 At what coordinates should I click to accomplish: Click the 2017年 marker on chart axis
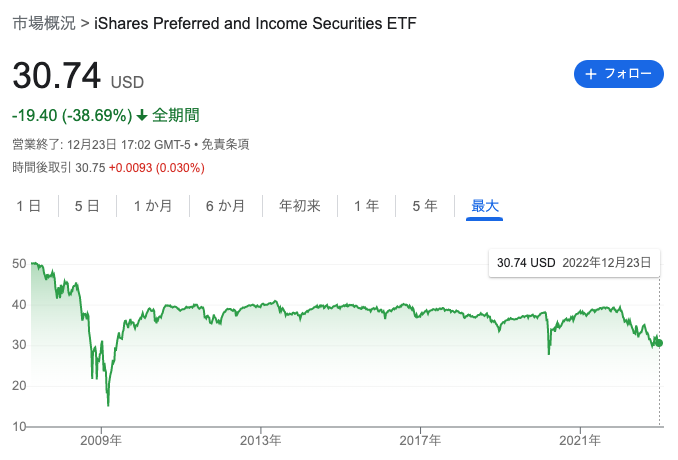click(x=420, y=441)
